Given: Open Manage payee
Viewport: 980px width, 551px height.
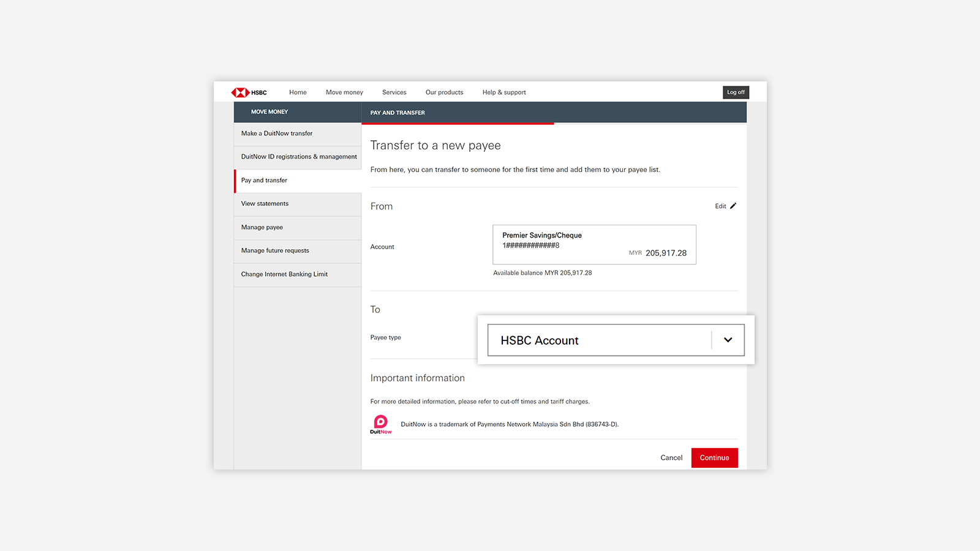Looking at the screenshot, I should [x=298, y=227].
